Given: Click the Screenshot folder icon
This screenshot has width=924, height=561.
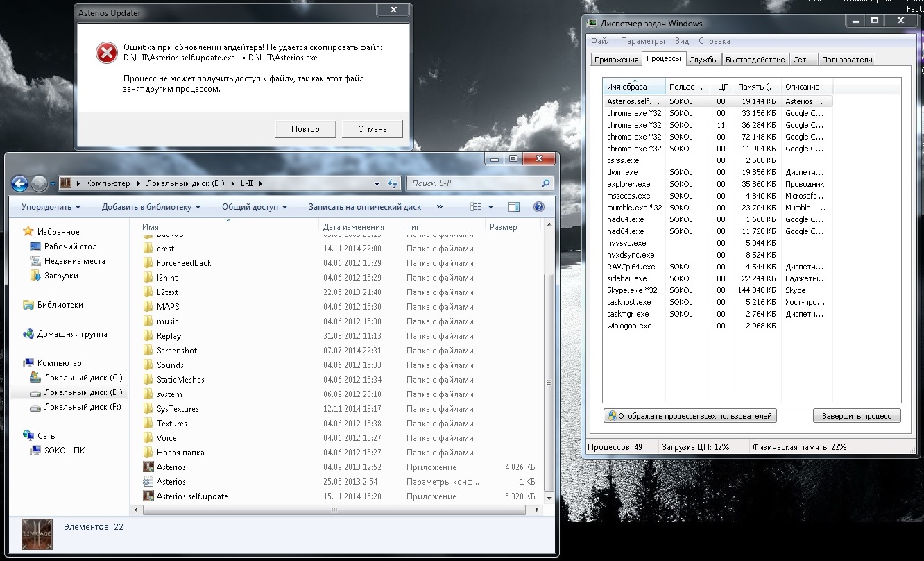Looking at the screenshot, I should click(x=148, y=350).
